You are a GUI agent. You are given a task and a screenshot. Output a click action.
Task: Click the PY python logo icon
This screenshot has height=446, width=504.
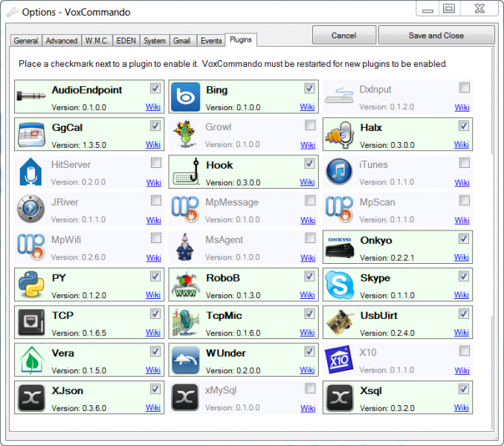pos(31,285)
